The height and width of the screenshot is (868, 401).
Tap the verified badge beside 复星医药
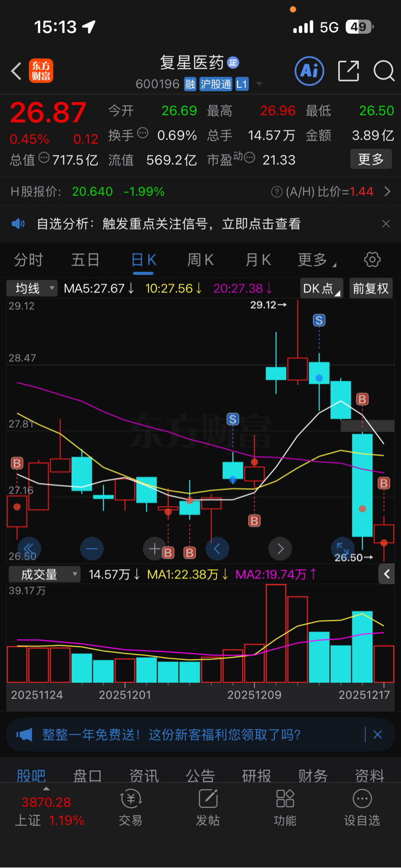(x=233, y=63)
